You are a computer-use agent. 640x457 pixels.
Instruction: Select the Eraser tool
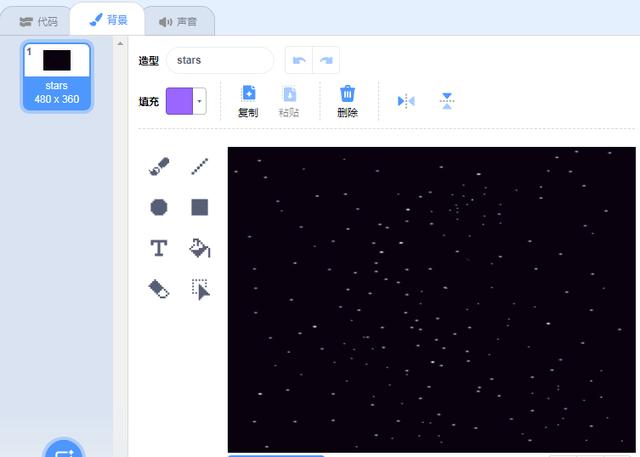click(x=159, y=289)
